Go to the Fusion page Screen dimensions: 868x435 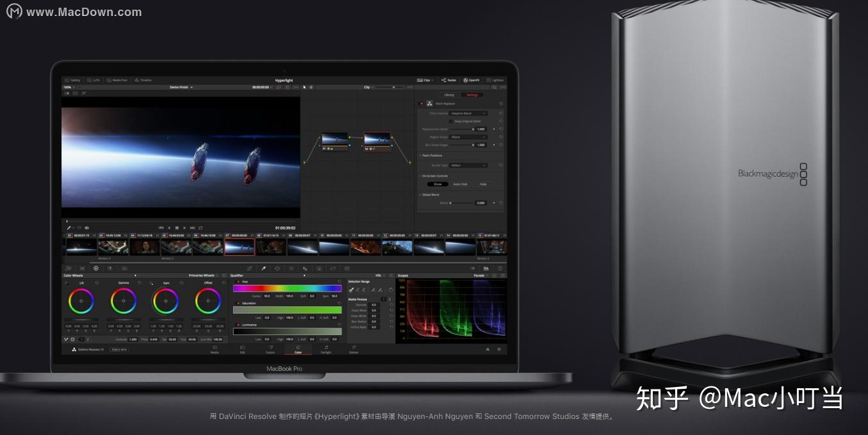point(270,350)
